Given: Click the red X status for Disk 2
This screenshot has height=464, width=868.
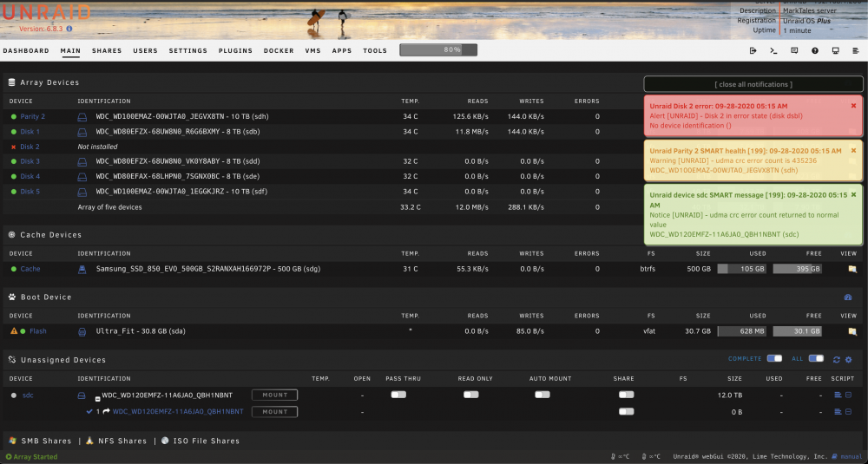Looking at the screenshot, I should pyautogui.click(x=13, y=147).
